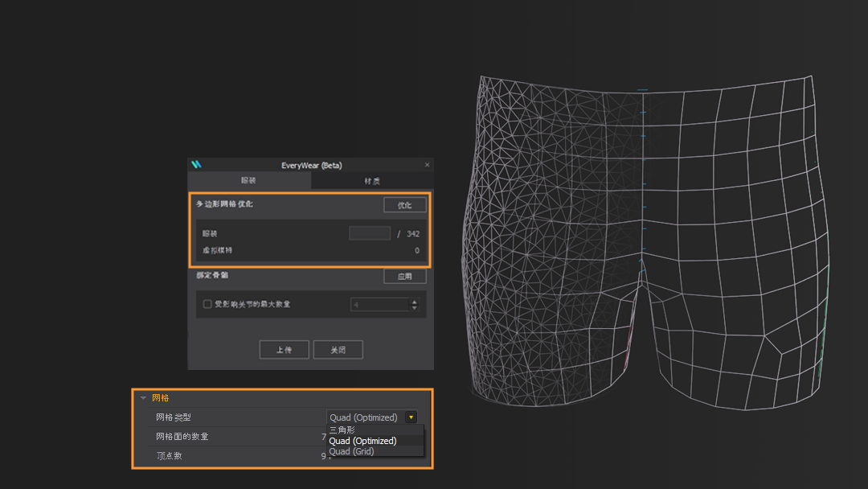Click the 优化 button in the mesh section
The image size is (868, 489).
tap(404, 205)
